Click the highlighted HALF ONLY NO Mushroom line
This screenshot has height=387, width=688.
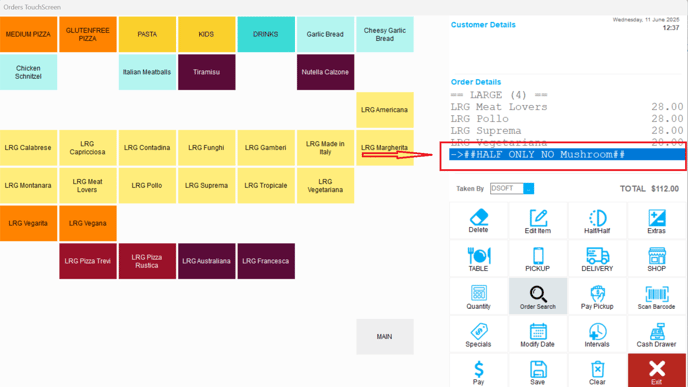pos(566,154)
